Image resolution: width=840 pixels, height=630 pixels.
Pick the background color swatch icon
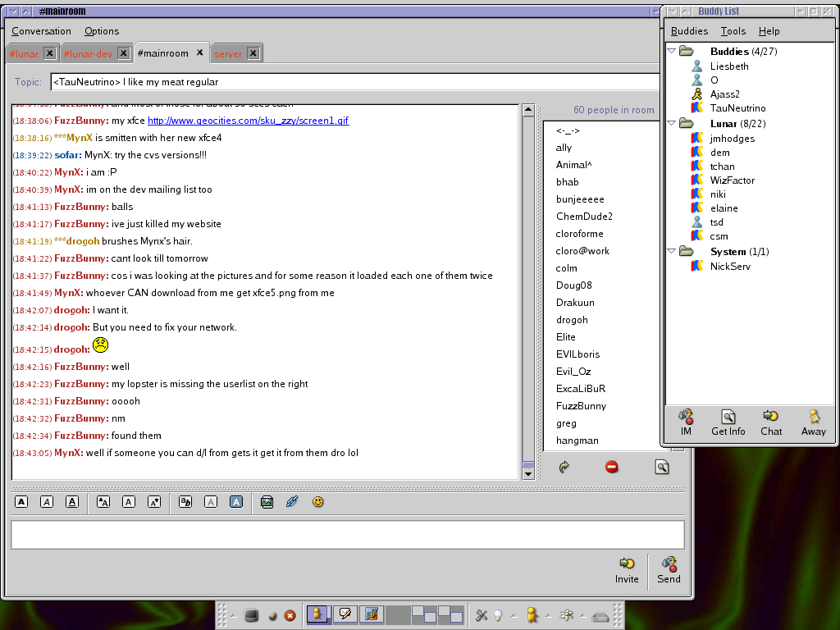pyautogui.click(x=236, y=502)
